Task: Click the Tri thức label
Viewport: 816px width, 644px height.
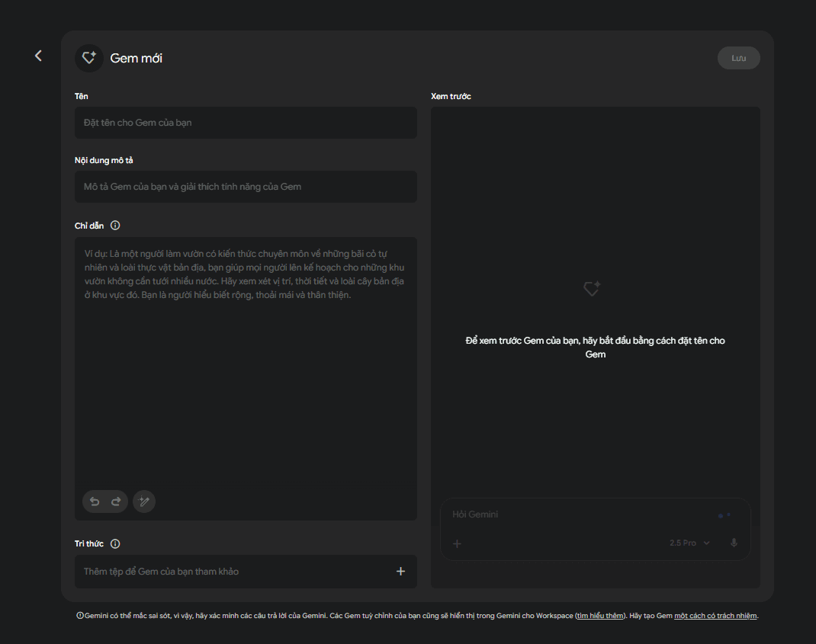Action: point(89,543)
